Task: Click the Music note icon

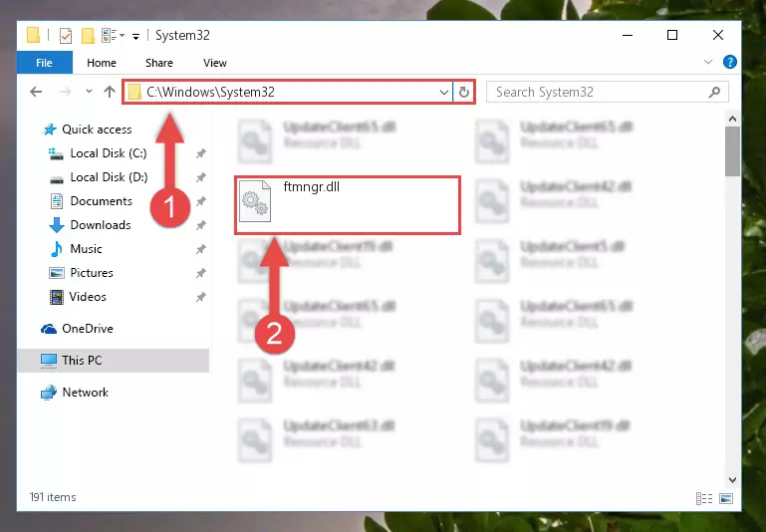Action: point(57,249)
